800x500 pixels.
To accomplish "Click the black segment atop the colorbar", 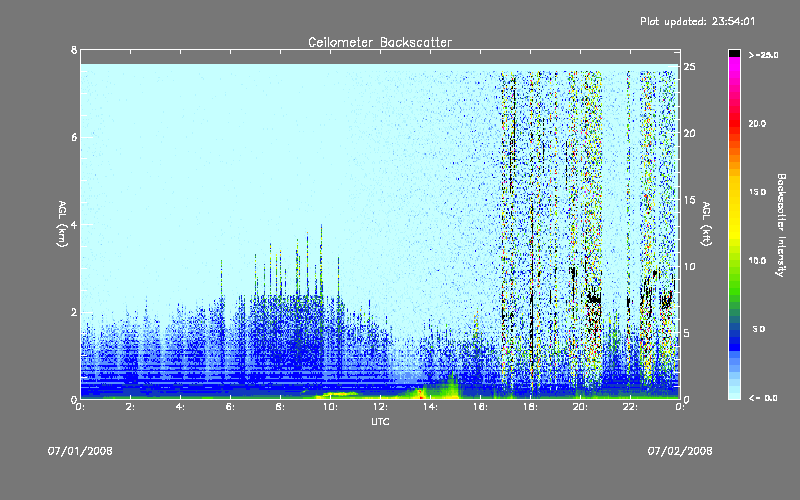I will point(734,53).
